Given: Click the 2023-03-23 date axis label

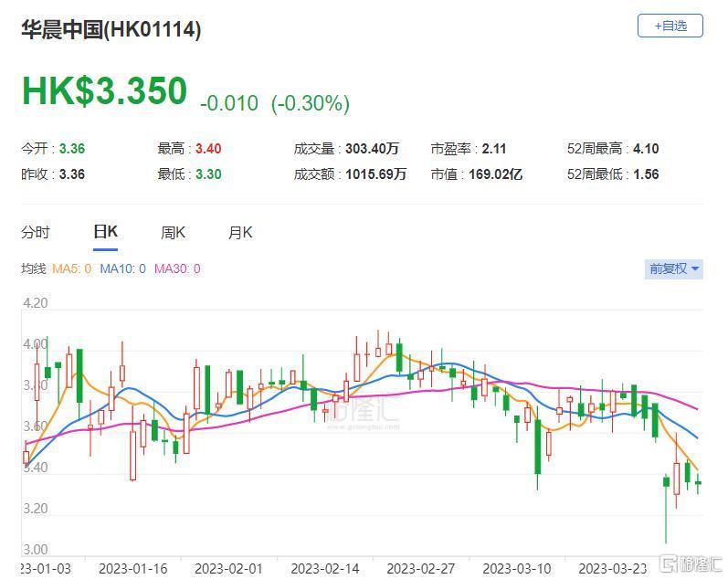Looking at the screenshot, I should click(x=612, y=569).
